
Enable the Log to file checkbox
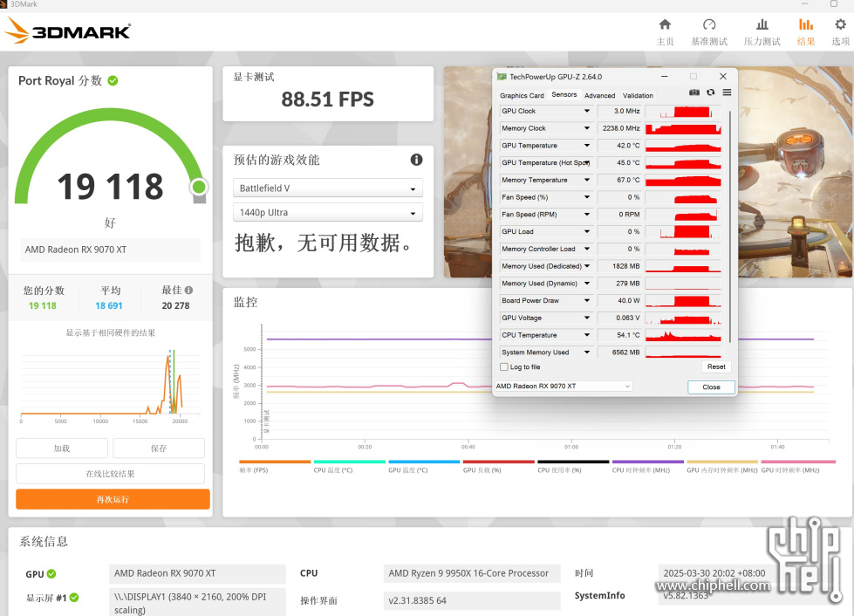pos(504,367)
